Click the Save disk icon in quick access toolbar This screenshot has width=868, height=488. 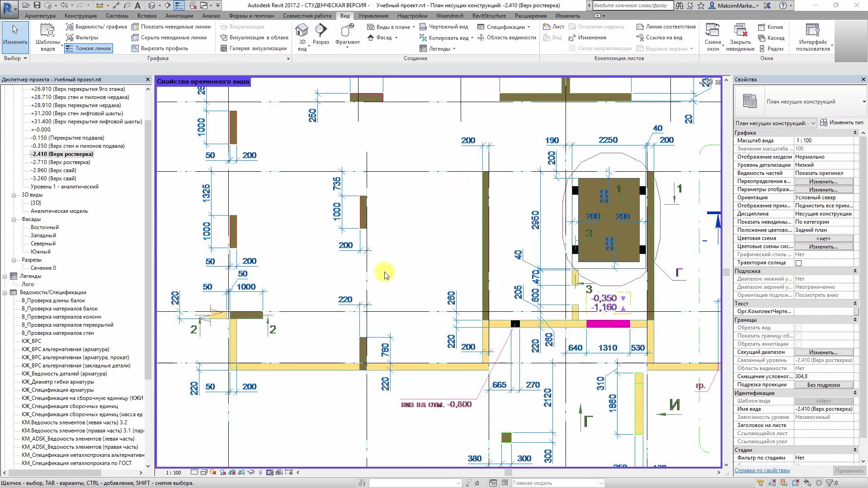click(37, 5)
